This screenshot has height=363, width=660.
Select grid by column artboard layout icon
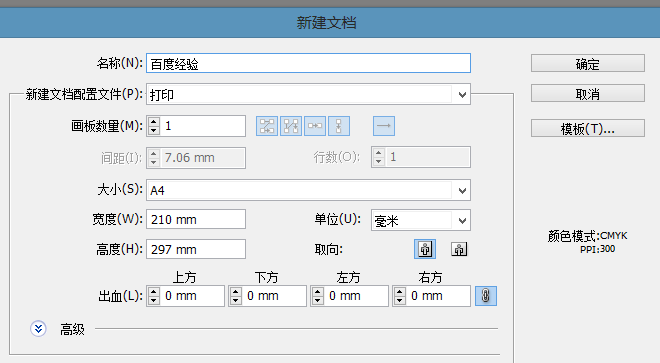[x=291, y=126]
